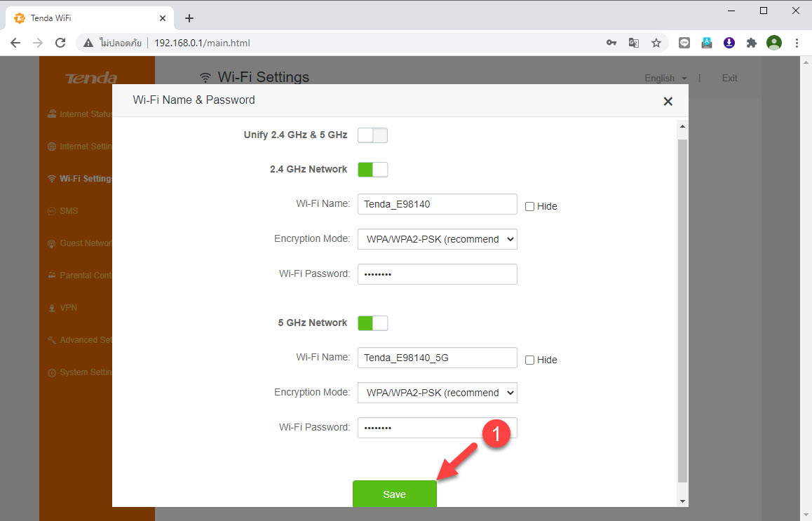This screenshot has height=521, width=812.
Task: Open VPN in the sidebar
Action: coord(62,308)
